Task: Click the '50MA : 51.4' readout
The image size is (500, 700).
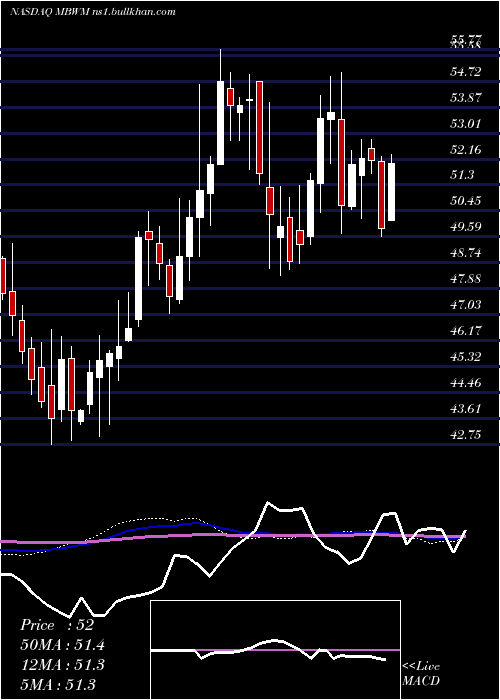Action: point(62,645)
